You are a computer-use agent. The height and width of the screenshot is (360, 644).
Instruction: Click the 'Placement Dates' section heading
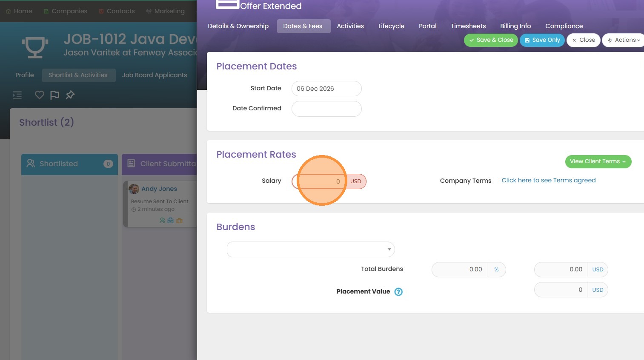(257, 66)
